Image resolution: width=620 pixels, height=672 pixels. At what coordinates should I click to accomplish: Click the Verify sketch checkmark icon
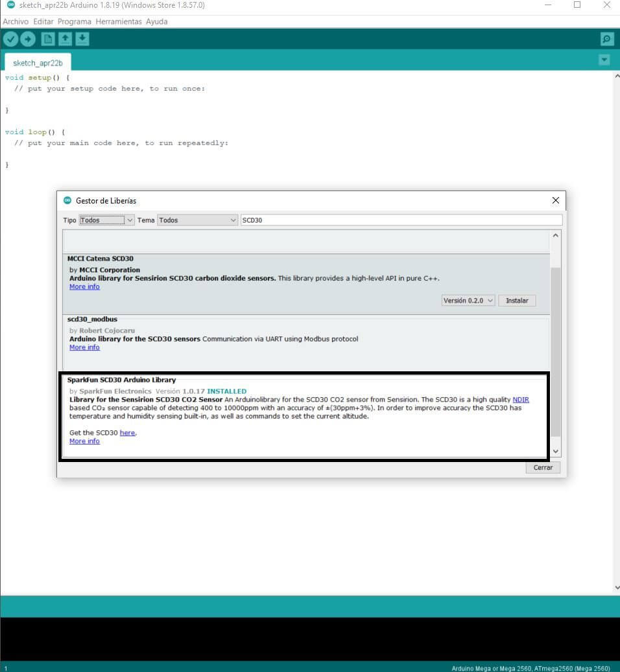(11, 40)
